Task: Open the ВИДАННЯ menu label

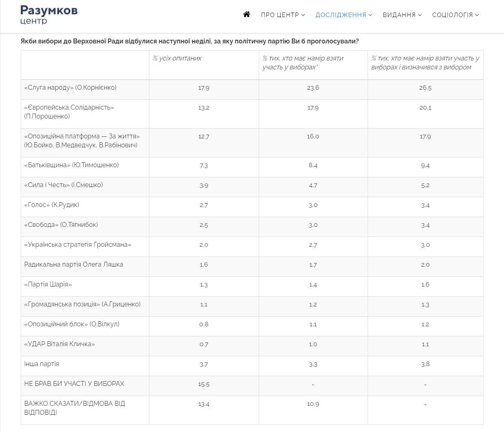Action: [x=399, y=15]
